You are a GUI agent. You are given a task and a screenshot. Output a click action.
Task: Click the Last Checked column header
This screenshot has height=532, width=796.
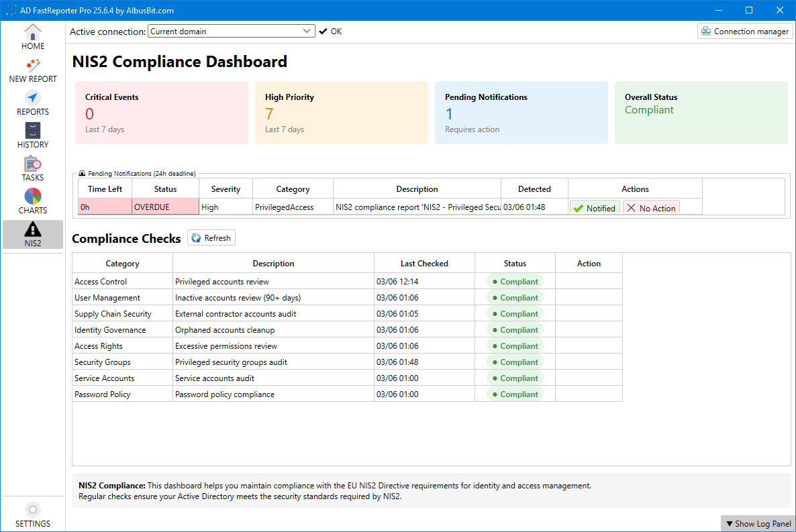click(x=424, y=264)
